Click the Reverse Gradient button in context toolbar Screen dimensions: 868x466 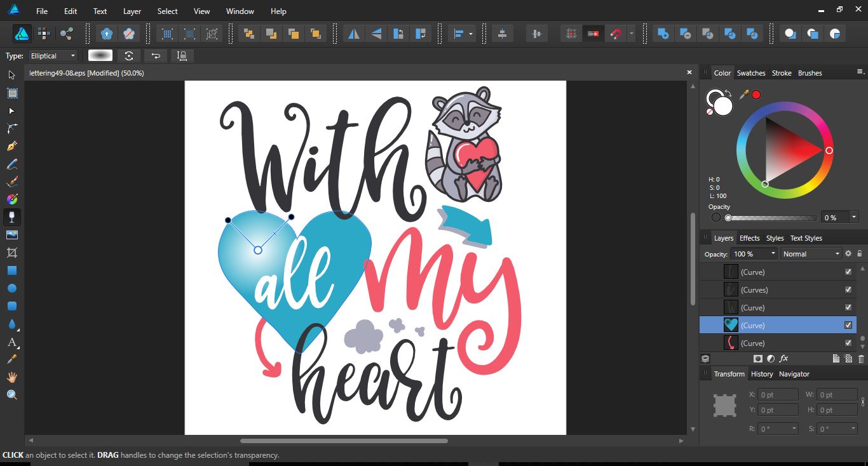click(129, 56)
